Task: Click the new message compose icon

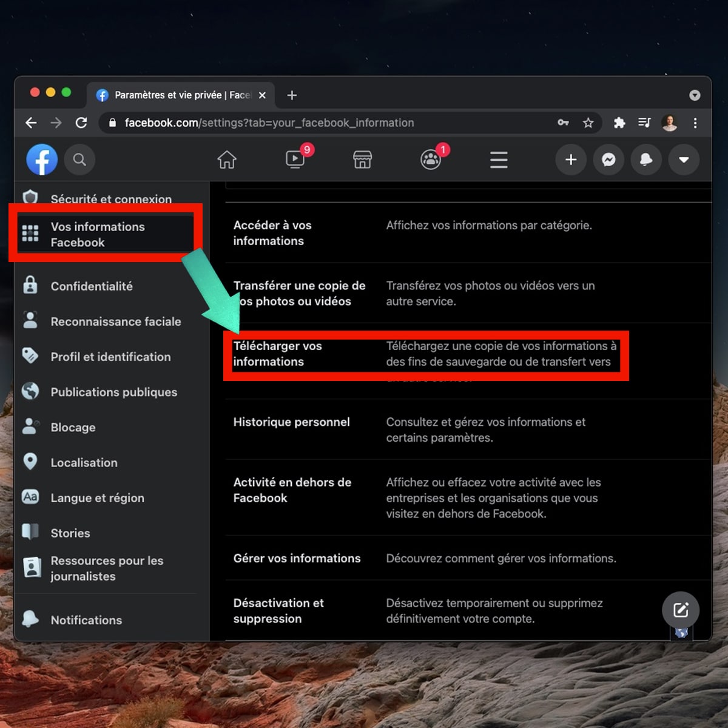Action: pyautogui.click(x=681, y=610)
